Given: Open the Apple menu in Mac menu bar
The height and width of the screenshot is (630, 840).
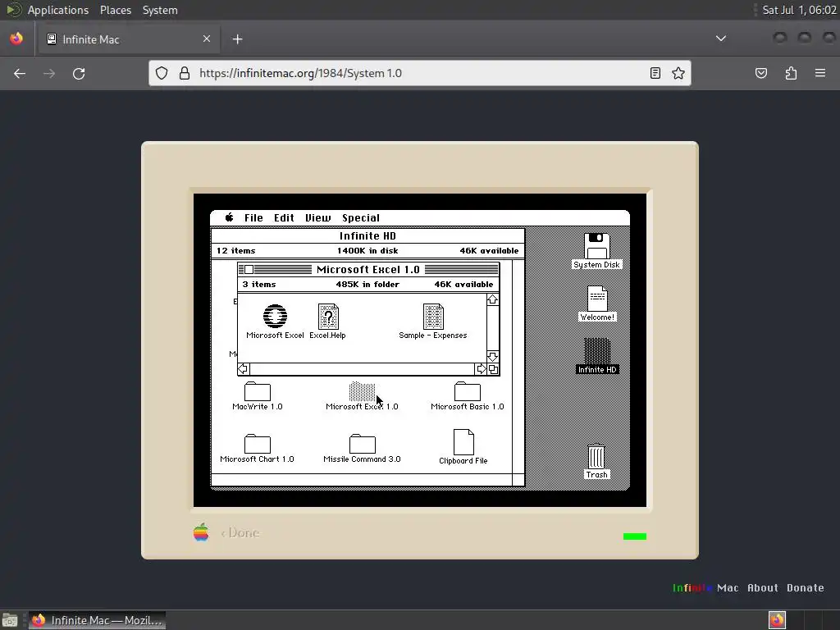Looking at the screenshot, I should 230,217.
